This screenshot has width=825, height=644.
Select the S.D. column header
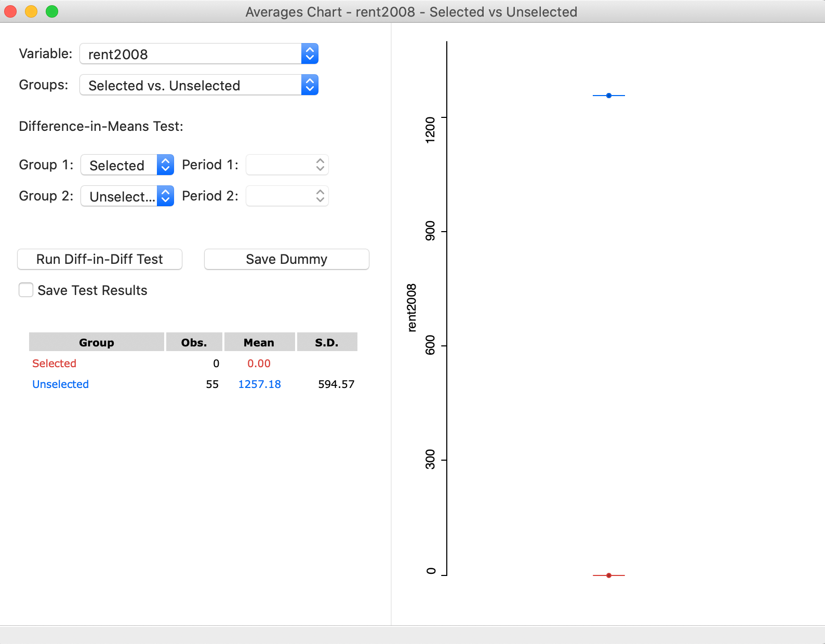tap(327, 342)
